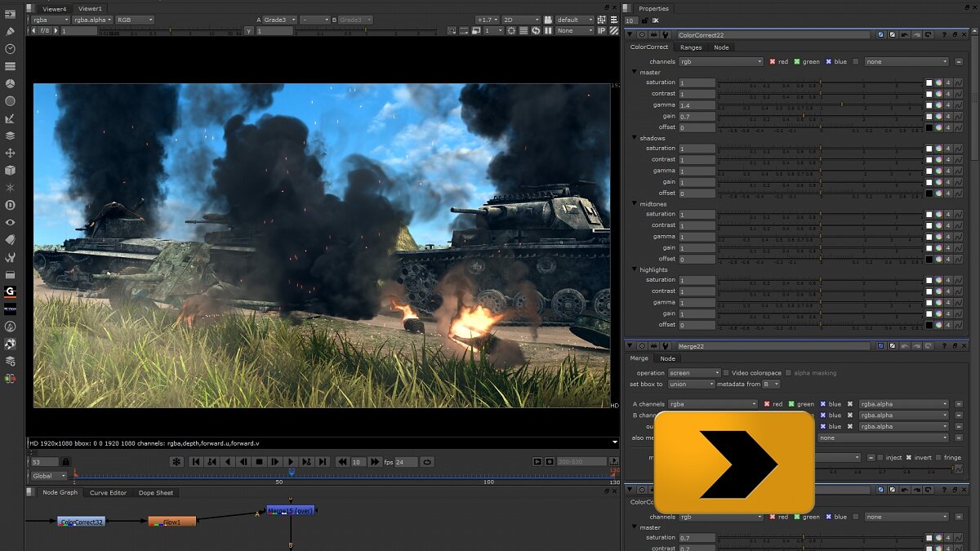Image resolution: width=980 pixels, height=551 pixels.
Task: Select the ColorCorrect32 node in Node Graph
Action: tap(82, 522)
